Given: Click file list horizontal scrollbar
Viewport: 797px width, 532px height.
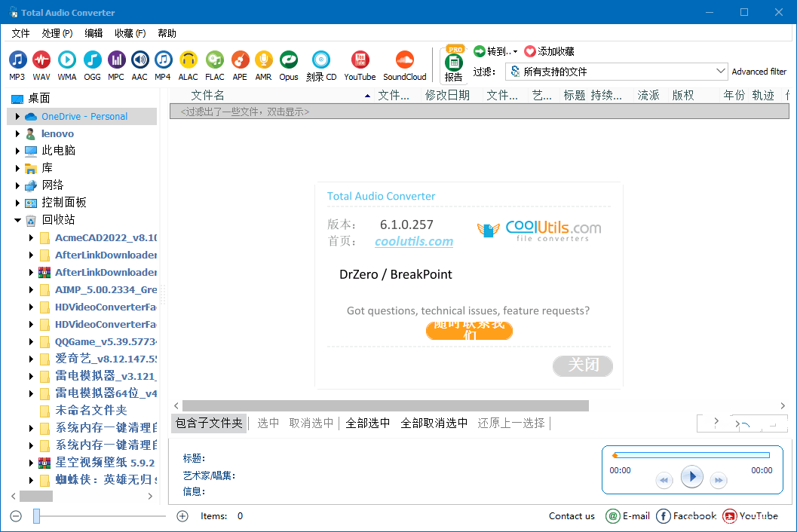Looking at the screenshot, I should pyautogui.click(x=385, y=405).
